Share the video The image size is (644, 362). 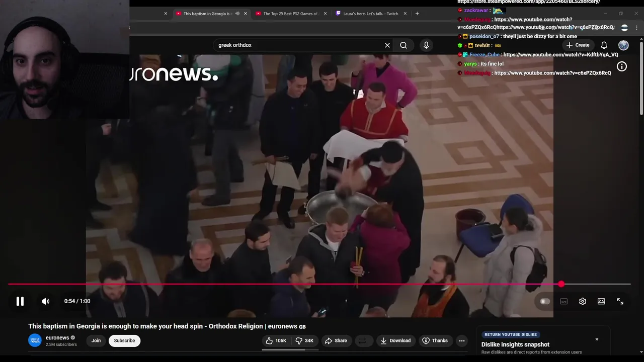[x=336, y=340]
